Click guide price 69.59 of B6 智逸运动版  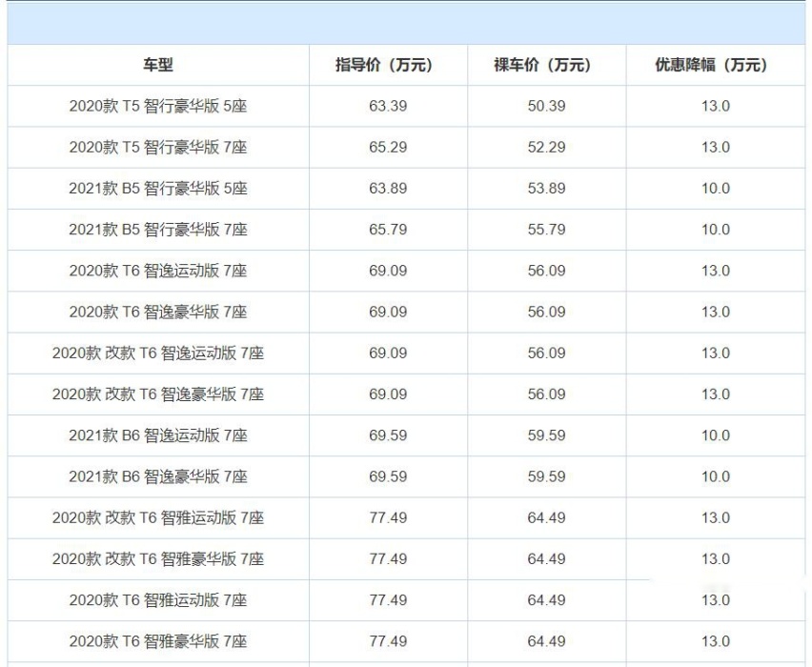pos(388,435)
